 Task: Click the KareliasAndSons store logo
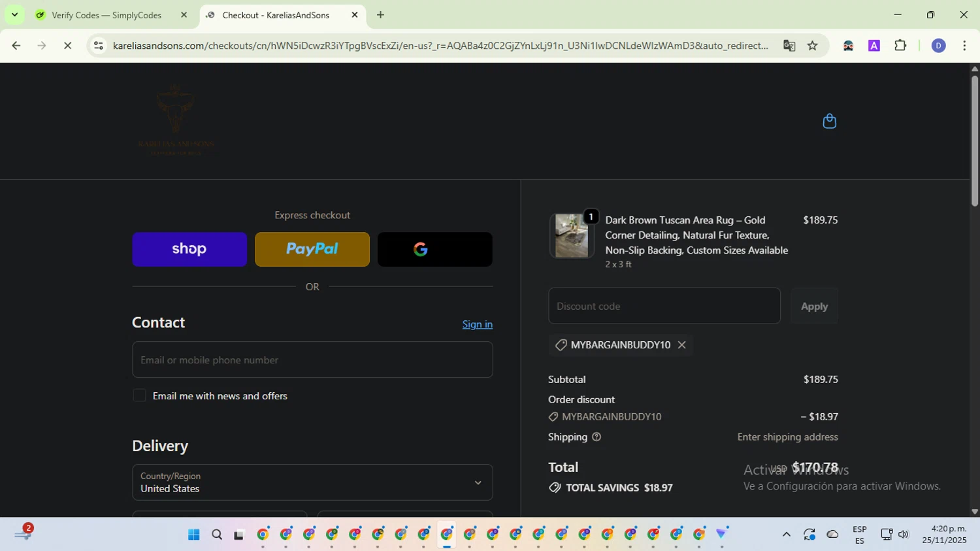pos(176,120)
